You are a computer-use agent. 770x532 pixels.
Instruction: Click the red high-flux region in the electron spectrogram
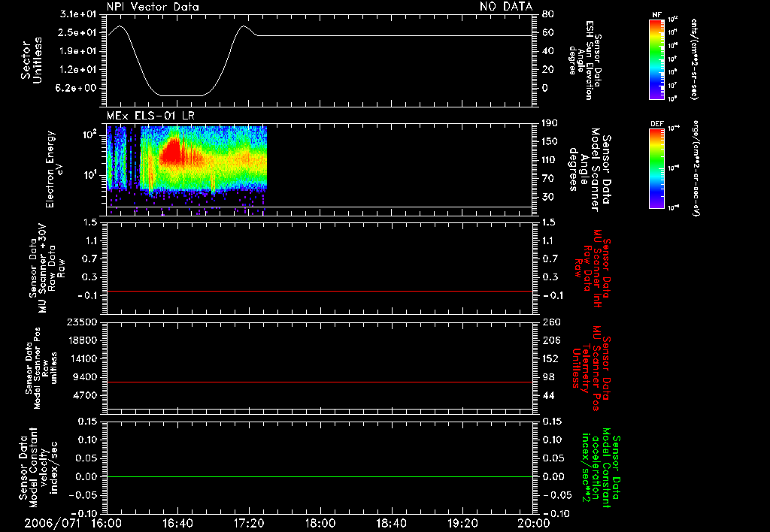(173, 152)
